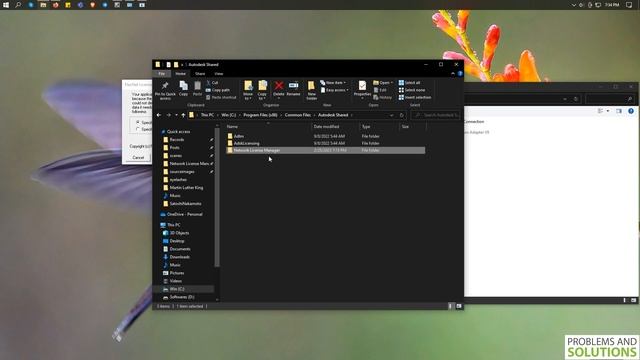Click Cancel in the license dialog behind
This screenshot has height=360, width=640.
pos(138,158)
